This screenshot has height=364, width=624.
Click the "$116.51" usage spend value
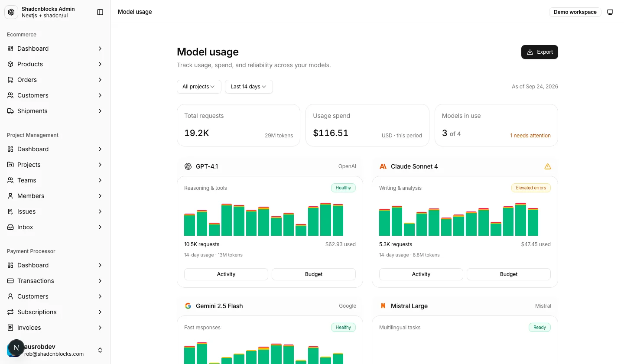331,133
